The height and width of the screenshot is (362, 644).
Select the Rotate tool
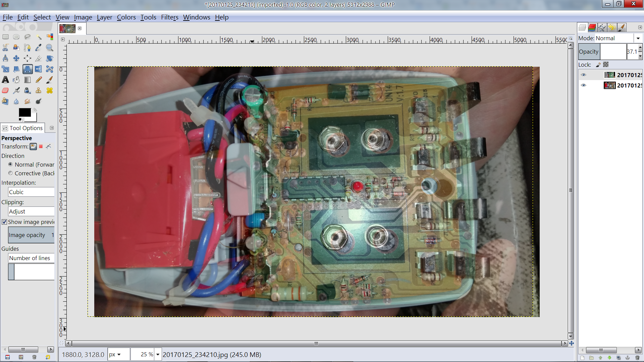pyautogui.click(x=50, y=58)
